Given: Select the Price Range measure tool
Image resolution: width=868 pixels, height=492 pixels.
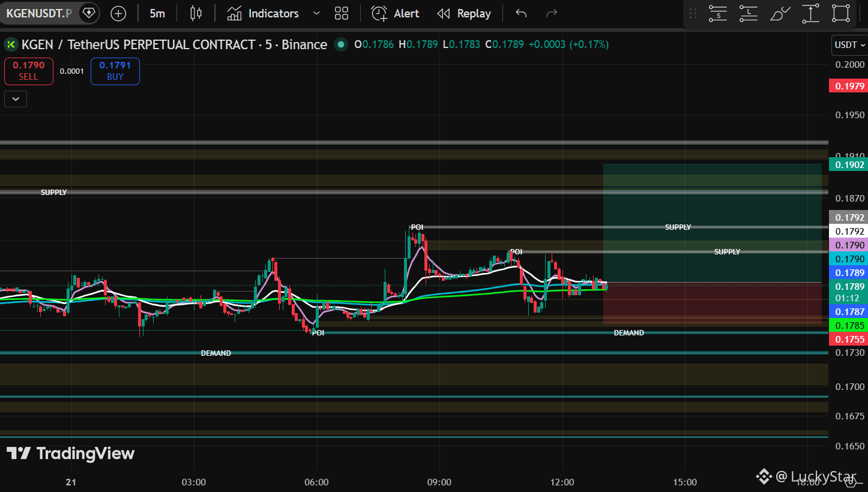Looking at the screenshot, I should coord(810,13).
